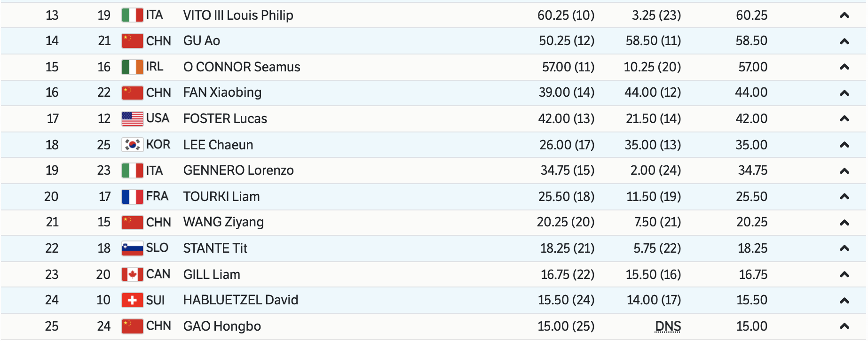The height and width of the screenshot is (341, 868).
Task: Expand O CONNOR Seamus run details
Action: coord(844,67)
